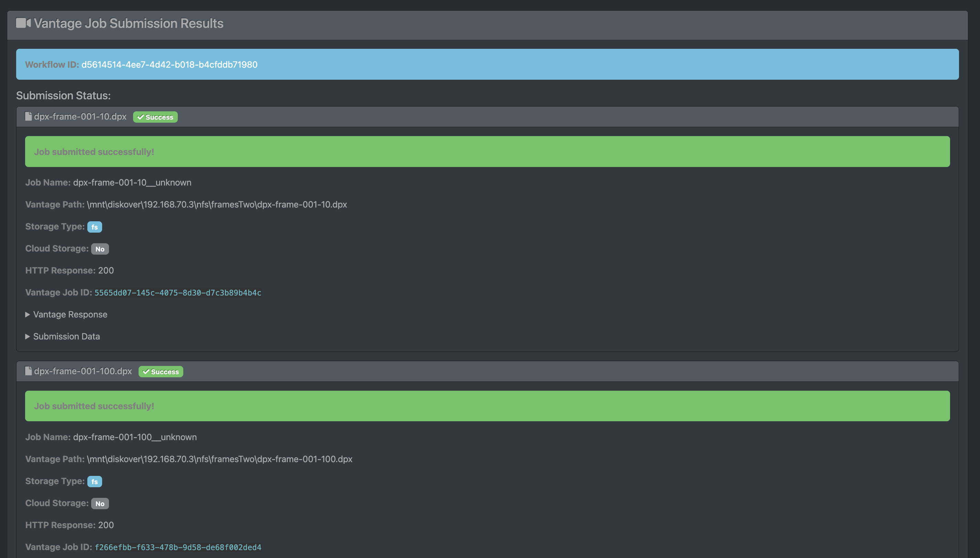Click Job Name dpx-frame-001-100__unknown
The image size is (980, 558).
click(135, 437)
